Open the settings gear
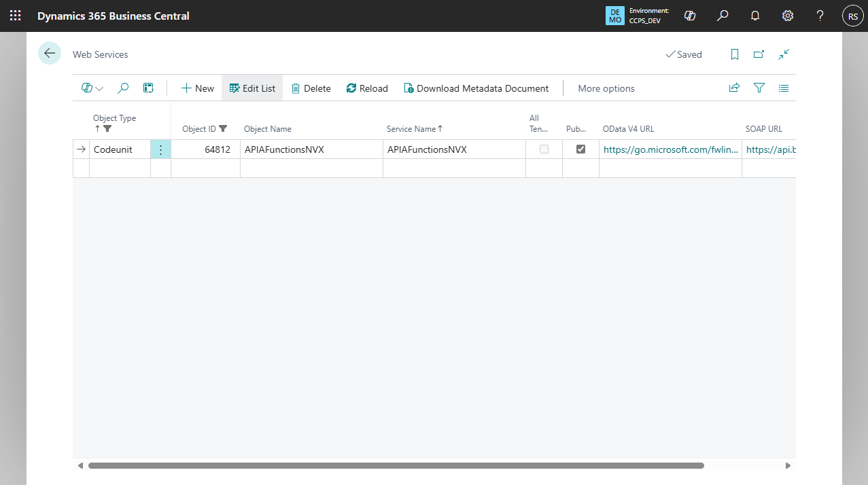 coord(788,16)
